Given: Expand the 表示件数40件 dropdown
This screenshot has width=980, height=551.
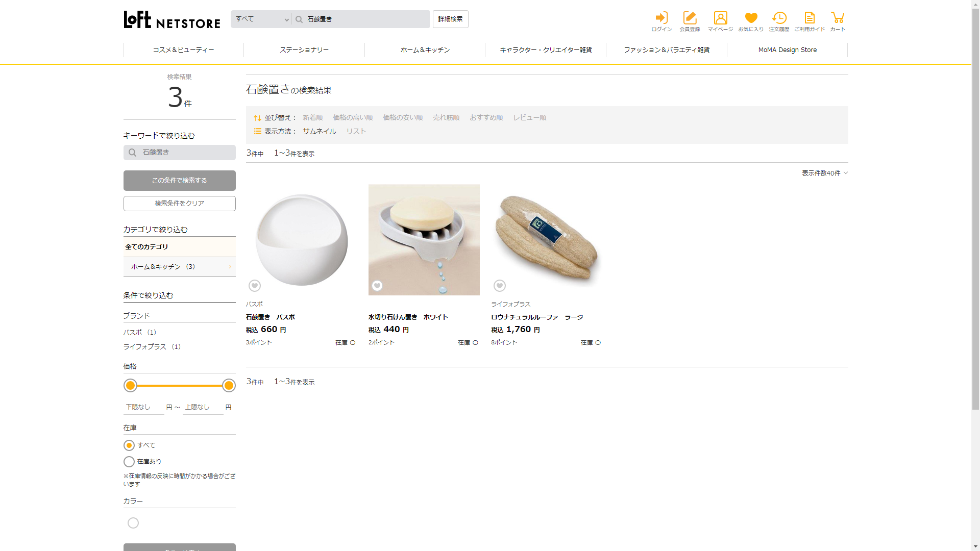Looking at the screenshot, I should [824, 173].
